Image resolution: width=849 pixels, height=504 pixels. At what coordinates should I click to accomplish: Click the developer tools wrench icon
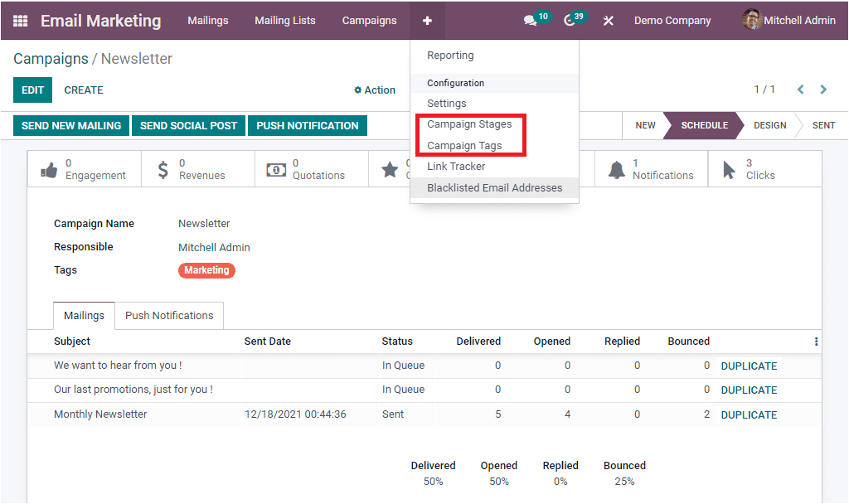coord(608,20)
